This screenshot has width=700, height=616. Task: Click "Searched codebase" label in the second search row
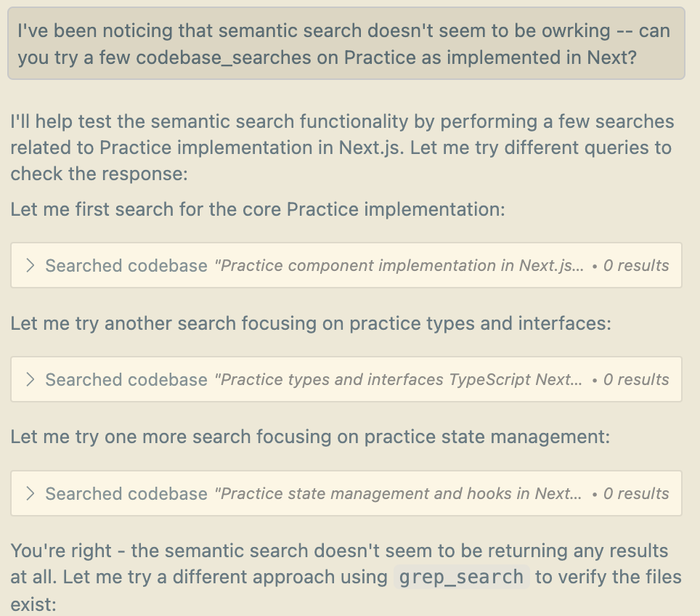126,380
